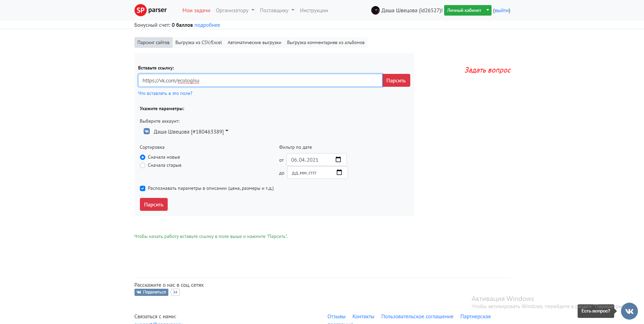Image resolution: width=644 pixels, height=324 pixels.
Task: Click 'Парсить' button next to link field
Action: pyautogui.click(x=396, y=80)
